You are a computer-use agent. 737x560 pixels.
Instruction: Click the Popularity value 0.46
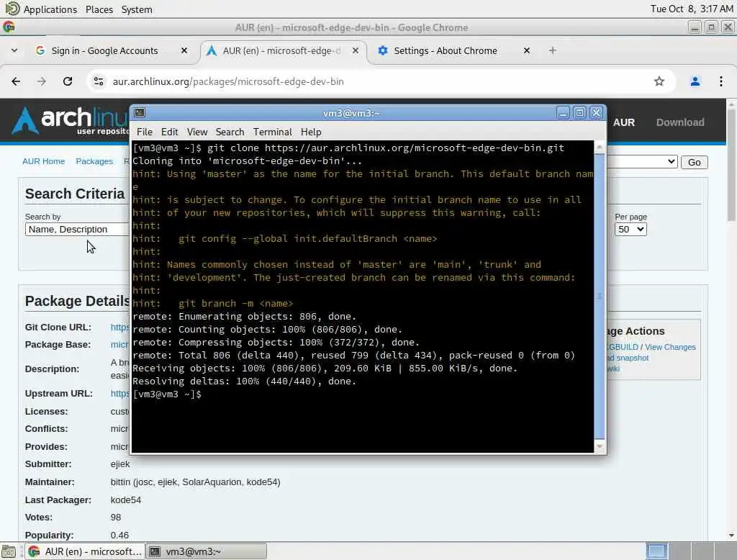click(x=119, y=535)
